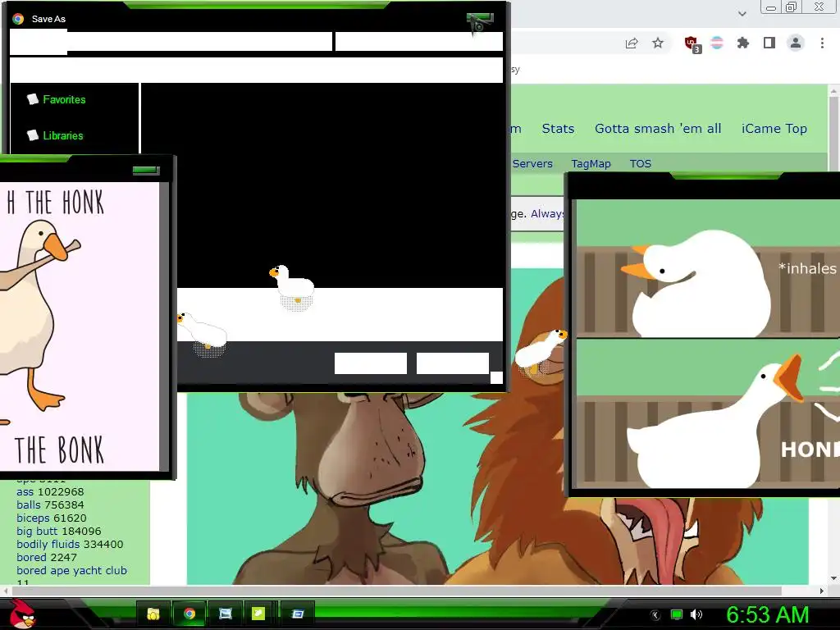Open the volume speaker tray icon

[696, 615]
